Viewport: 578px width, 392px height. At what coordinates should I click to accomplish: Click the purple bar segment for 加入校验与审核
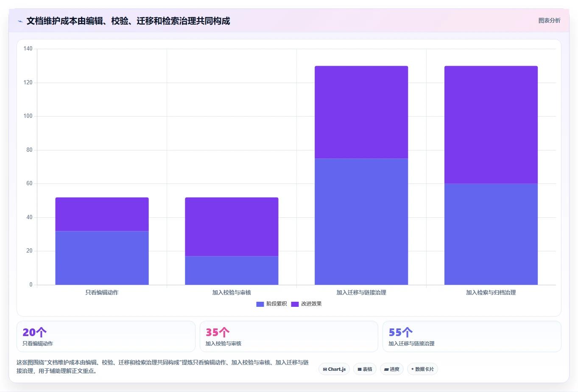coord(232,227)
